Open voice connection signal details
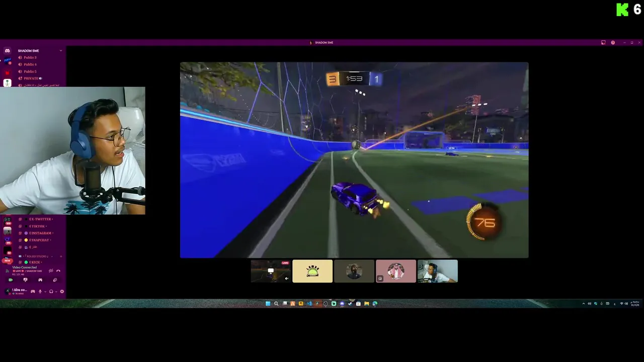 tap(7, 270)
